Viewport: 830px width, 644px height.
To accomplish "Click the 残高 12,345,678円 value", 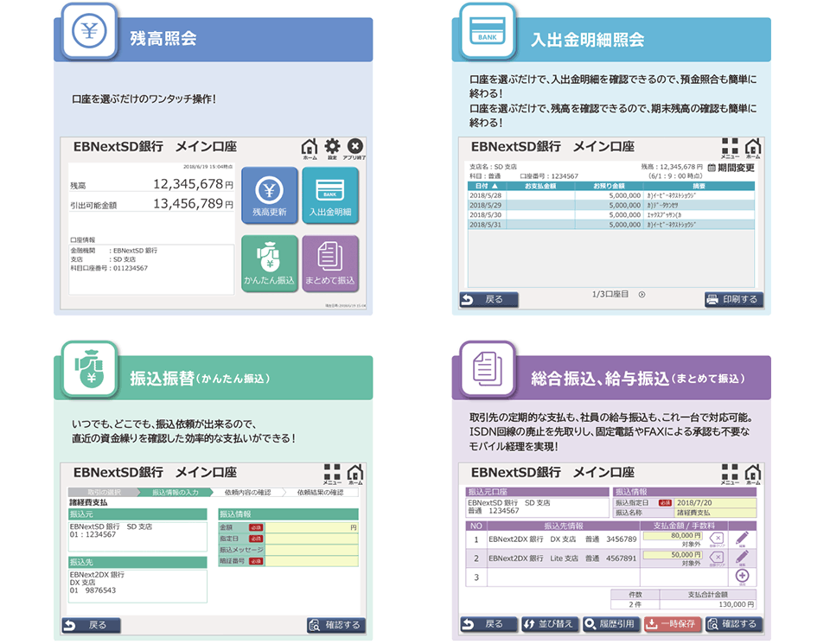I will (x=193, y=184).
